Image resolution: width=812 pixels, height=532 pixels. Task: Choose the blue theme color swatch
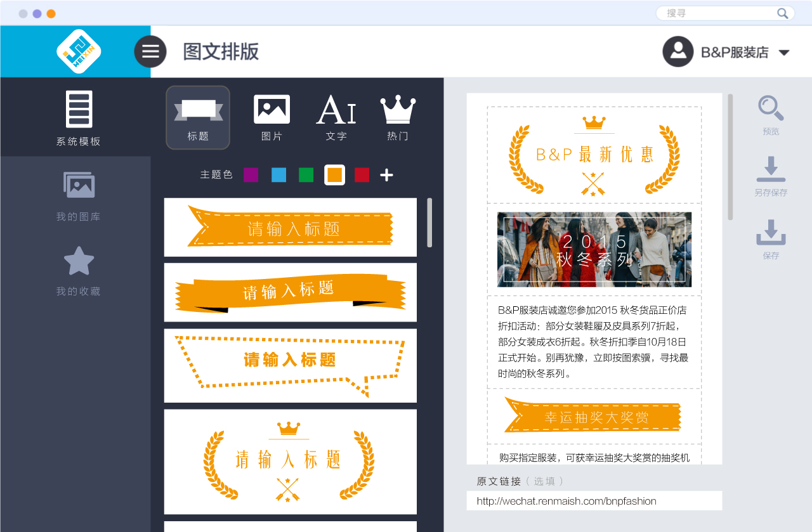click(x=278, y=175)
